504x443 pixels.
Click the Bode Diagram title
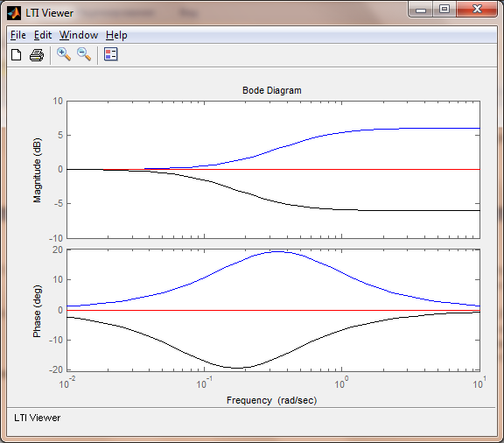tap(272, 90)
